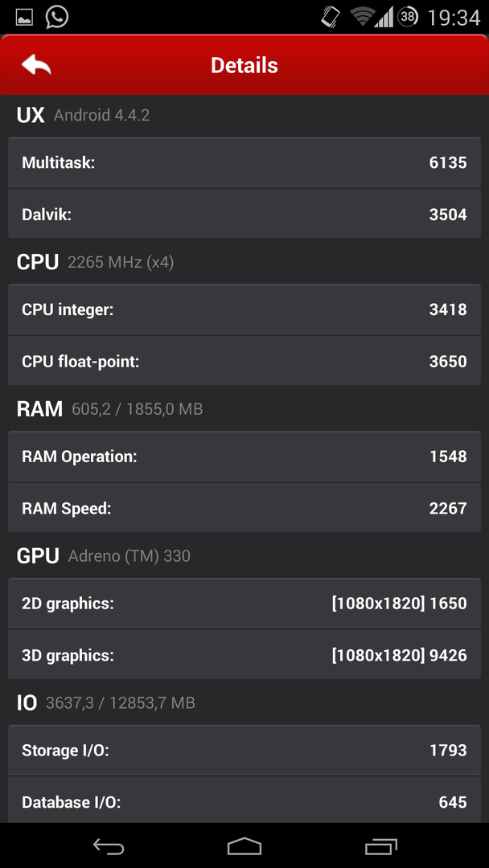Screen dimensions: 489x868
Task: Tap the battery level indicator showing 38
Action: [408, 17]
